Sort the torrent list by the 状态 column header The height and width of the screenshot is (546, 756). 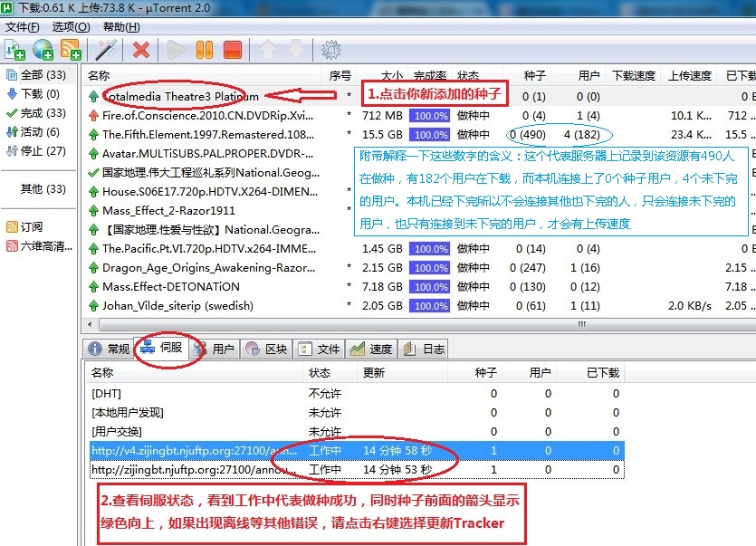468,76
